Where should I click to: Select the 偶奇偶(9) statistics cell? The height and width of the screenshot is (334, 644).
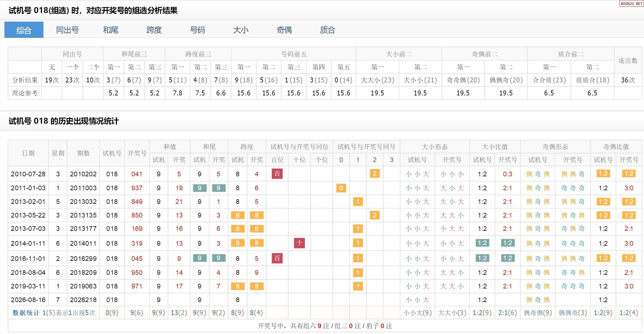[538, 313]
